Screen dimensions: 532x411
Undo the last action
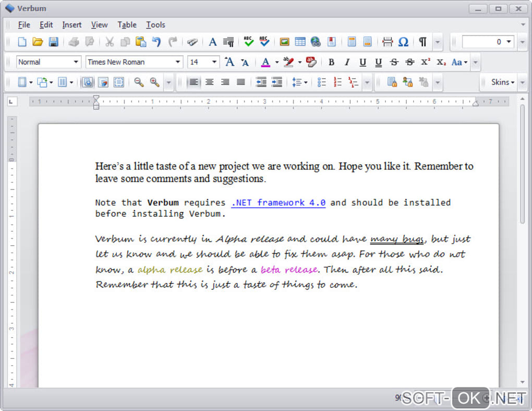[156, 42]
